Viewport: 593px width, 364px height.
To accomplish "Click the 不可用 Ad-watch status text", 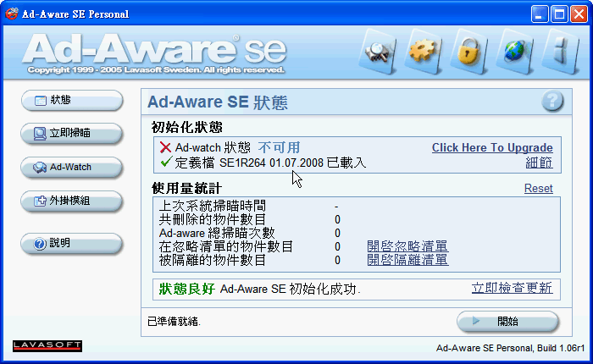I will (x=279, y=147).
